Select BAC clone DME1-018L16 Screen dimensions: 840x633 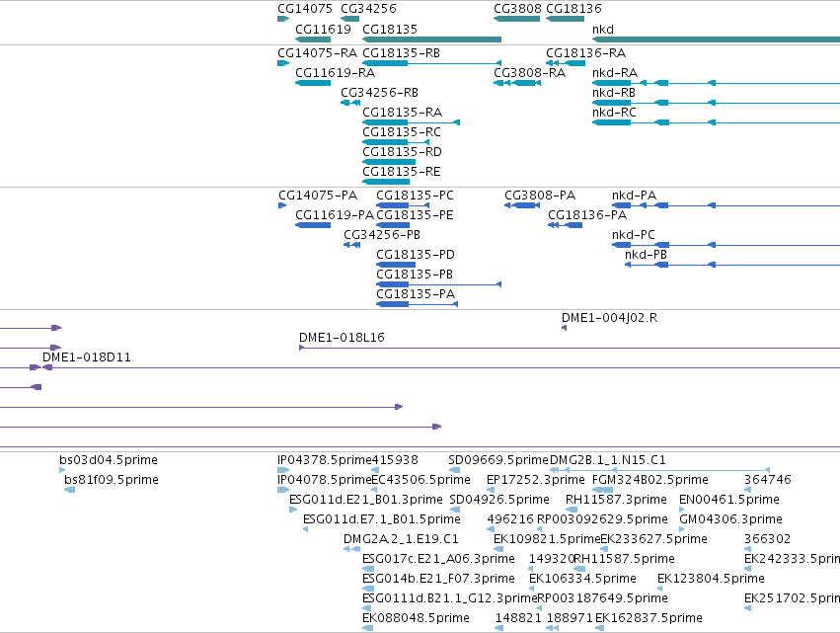[x=570, y=348]
